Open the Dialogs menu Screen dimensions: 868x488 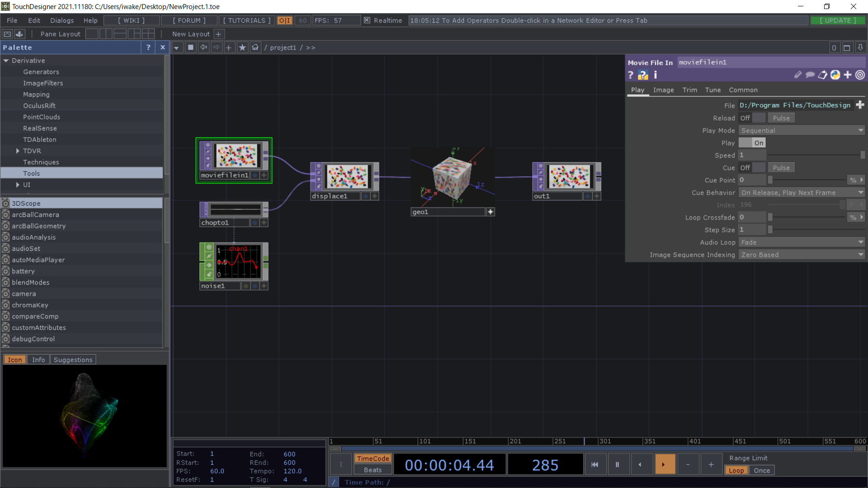[x=61, y=20]
